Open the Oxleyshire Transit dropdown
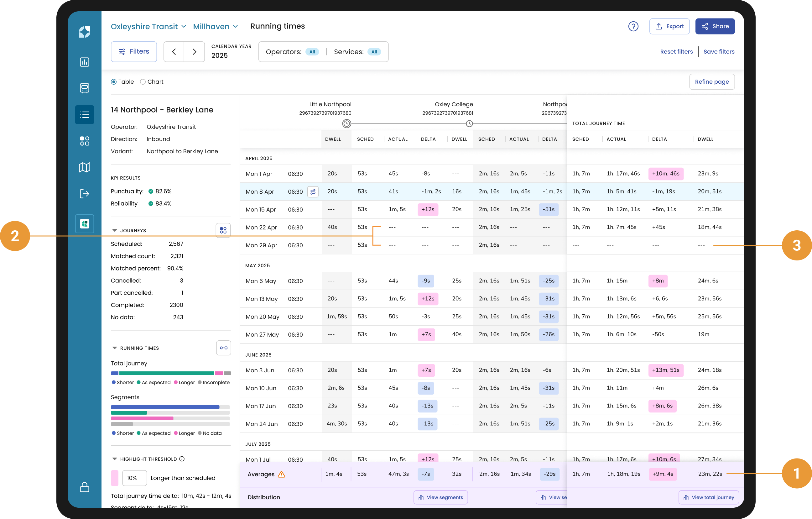Viewport: 812px width, 519px height. click(x=148, y=26)
